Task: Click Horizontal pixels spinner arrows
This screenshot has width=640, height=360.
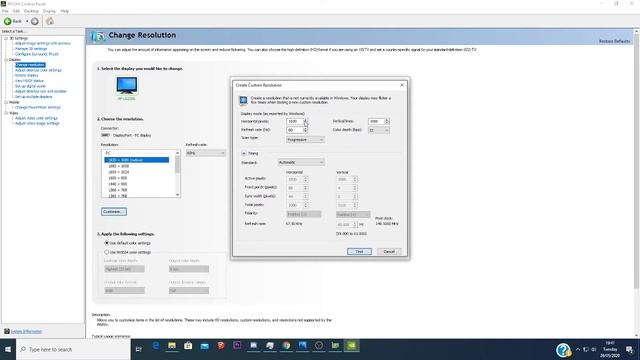Action: (x=306, y=121)
